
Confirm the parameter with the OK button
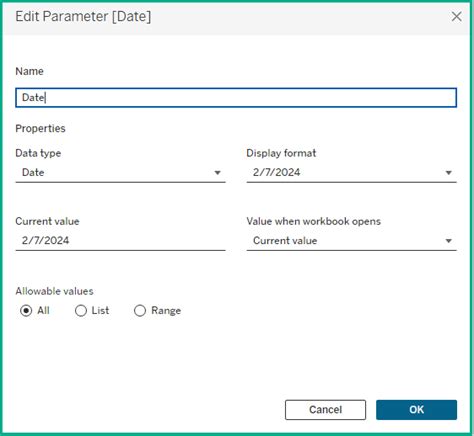tap(416, 410)
